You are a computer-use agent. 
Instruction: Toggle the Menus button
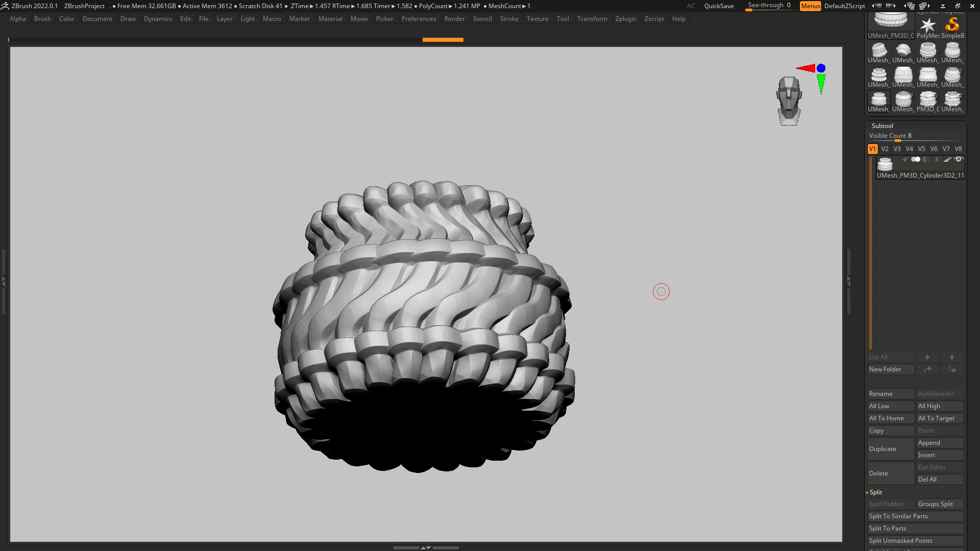(x=811, y=6)
